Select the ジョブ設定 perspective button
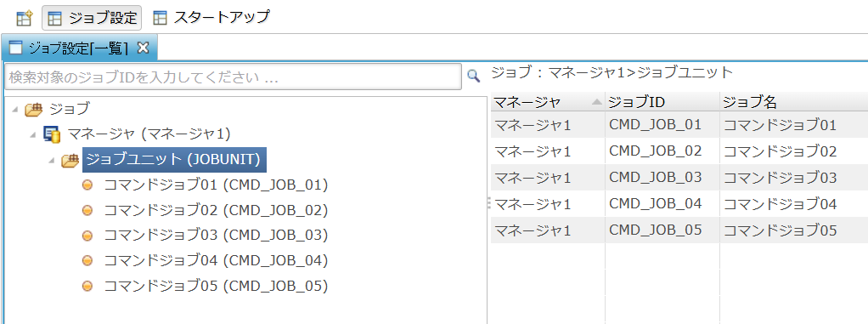This screenshot has width=868, height=324. pyautogui.click(x=92, y=18)
